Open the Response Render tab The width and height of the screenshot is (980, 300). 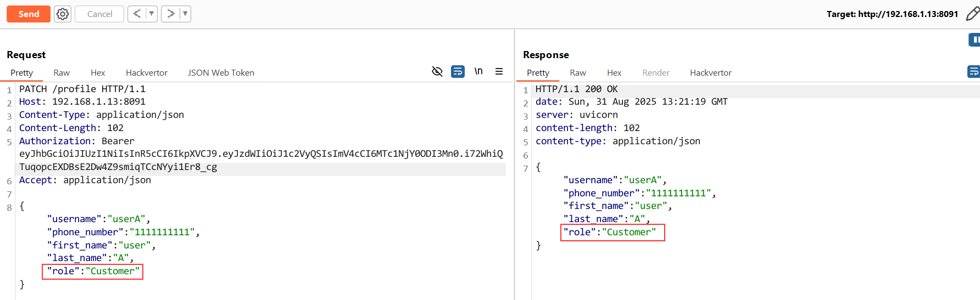pyautogui.click(x=656, y=73)
